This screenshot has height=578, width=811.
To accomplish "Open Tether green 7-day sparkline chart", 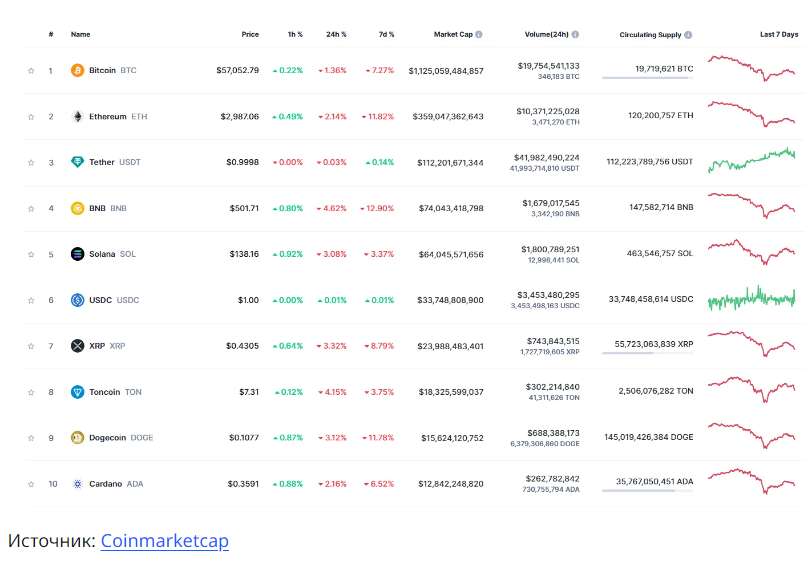I will pos(752,160).
